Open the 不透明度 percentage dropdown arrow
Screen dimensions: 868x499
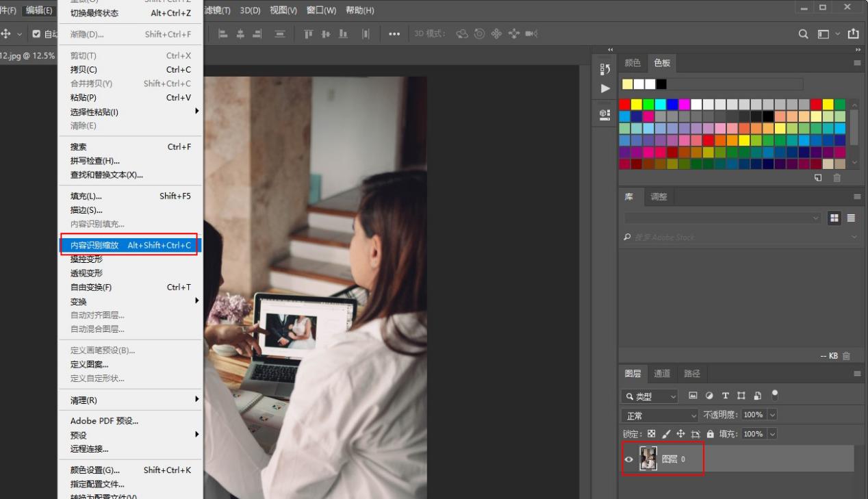coord(773,415)
